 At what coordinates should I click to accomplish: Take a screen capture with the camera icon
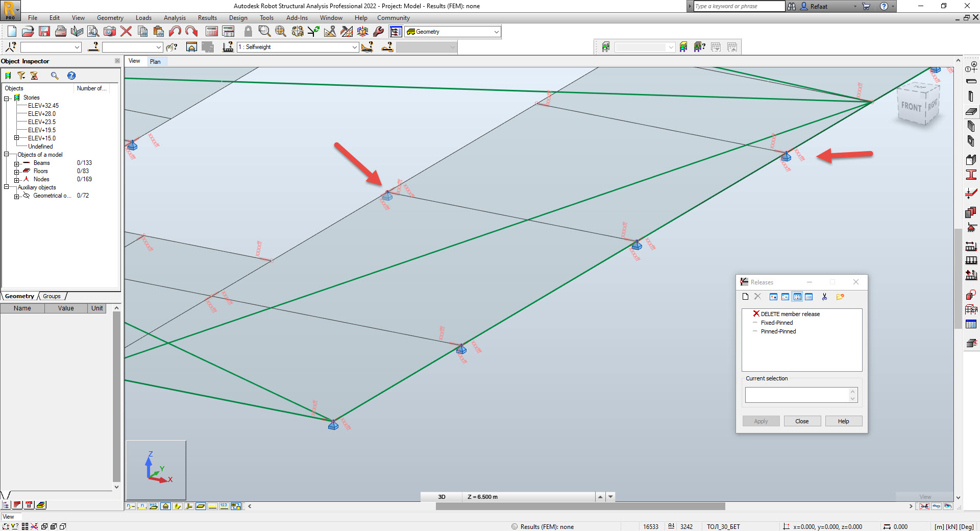(110, 31)
